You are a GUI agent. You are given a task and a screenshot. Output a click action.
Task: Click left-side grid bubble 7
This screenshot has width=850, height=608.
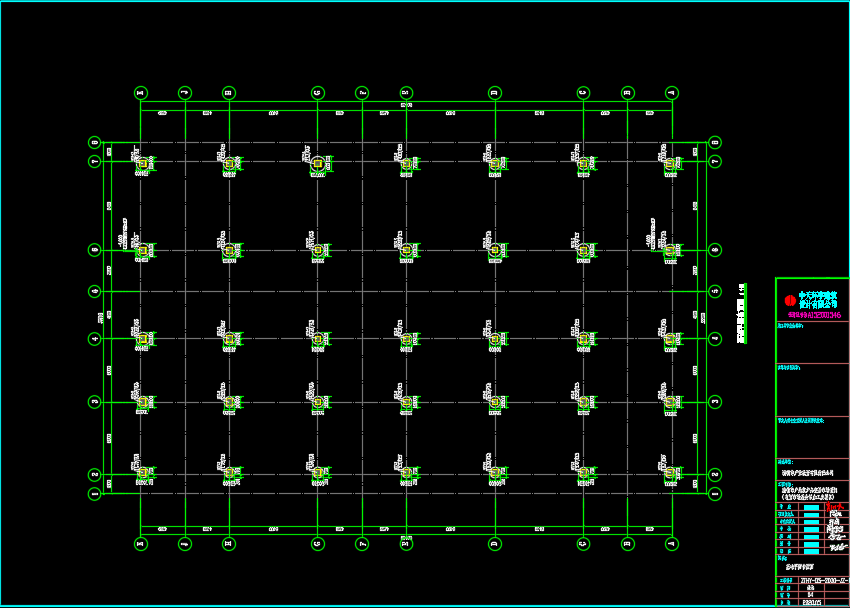[x=95, y=161]
